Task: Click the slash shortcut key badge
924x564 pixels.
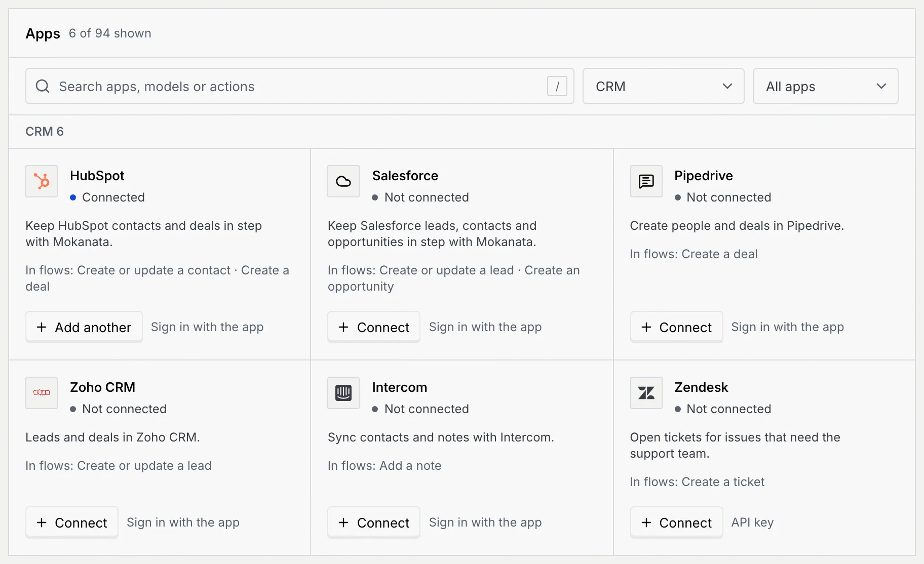Action: pos(557,86)
